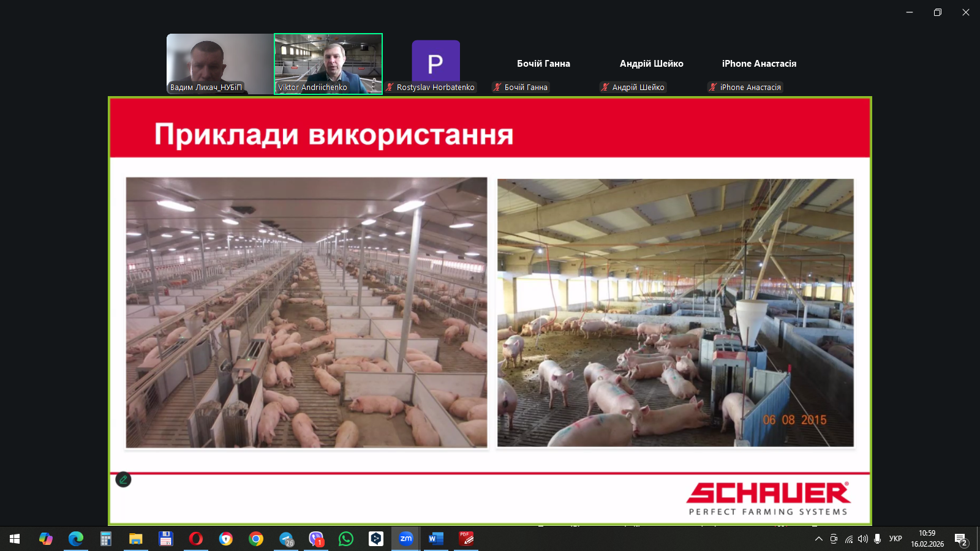Screen dimensions: 980x551
Task: Launch Microsoft Copilot from the taskbar
Action: (46, 539)
